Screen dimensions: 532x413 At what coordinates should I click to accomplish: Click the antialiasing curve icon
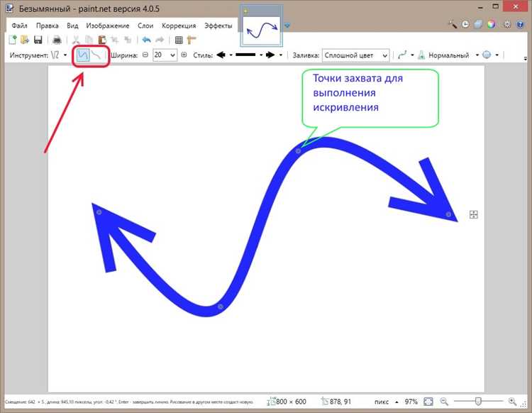[402, 55]
